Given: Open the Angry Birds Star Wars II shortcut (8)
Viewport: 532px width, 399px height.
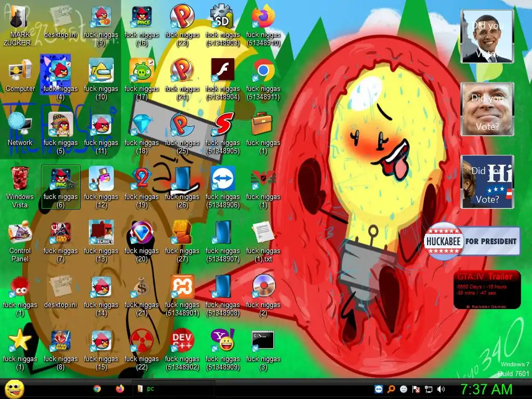Looking at the screenshot, I should (61, 341).
